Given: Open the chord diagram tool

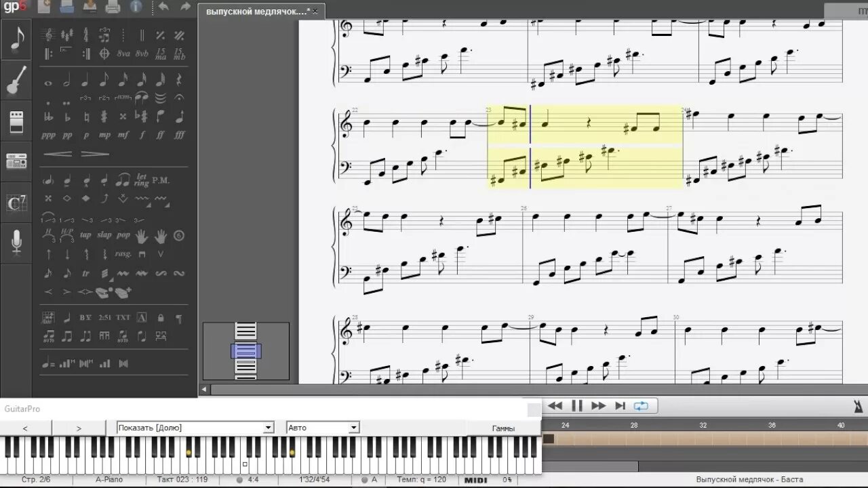Looking at the screenshot, I should [48, 317].
